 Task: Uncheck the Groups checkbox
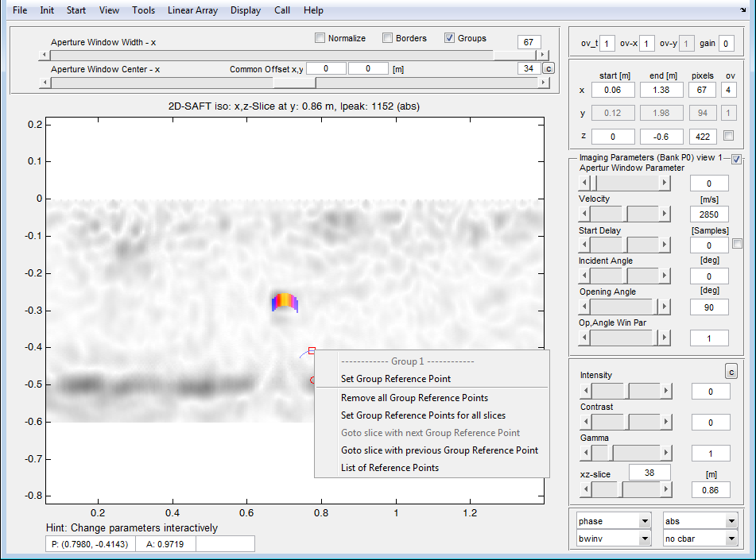[x=449, y=38]
